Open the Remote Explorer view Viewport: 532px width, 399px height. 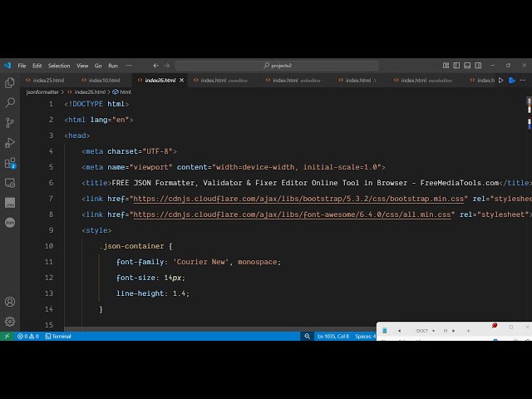10,183
